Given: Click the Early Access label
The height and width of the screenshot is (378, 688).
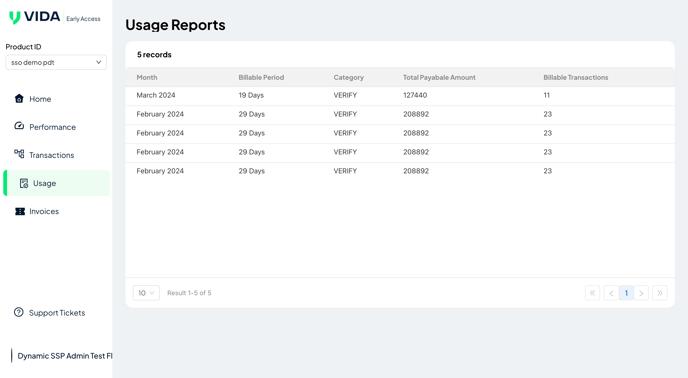Looking at the screenshot, I should point(83,18).
